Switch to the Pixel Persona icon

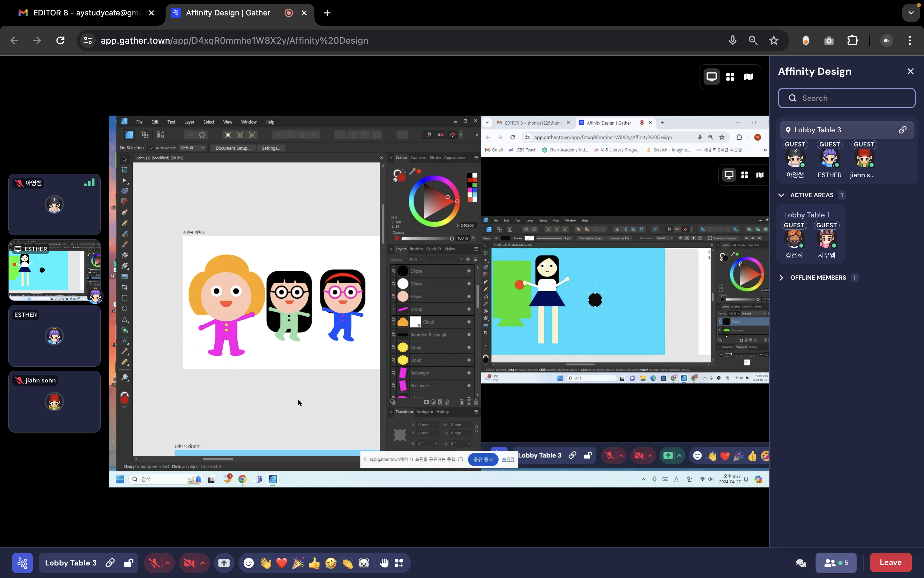[145, 135]
